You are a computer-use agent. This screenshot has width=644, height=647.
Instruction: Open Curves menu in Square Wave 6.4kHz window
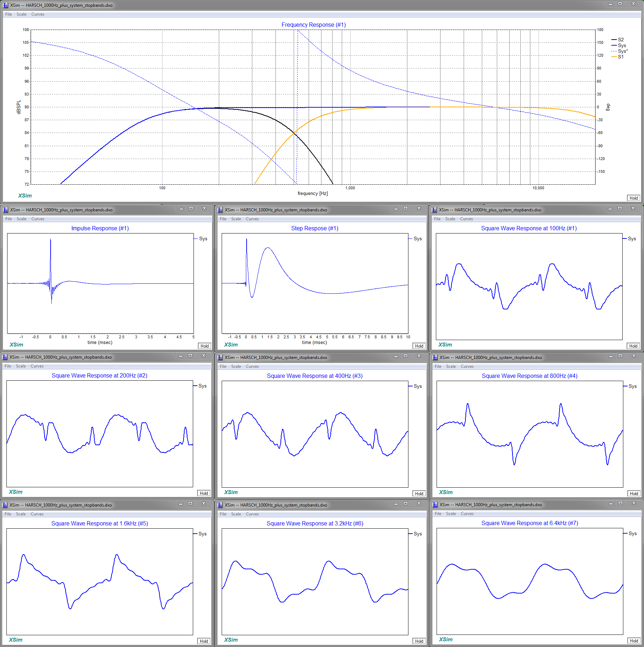pyautogui.click(x=467, y=514)
